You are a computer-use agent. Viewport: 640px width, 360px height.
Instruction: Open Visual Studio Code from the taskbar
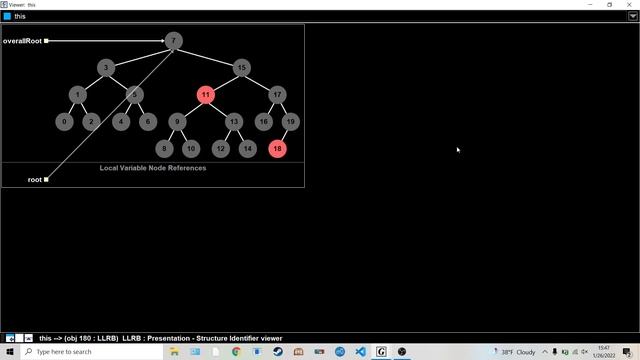360,351
